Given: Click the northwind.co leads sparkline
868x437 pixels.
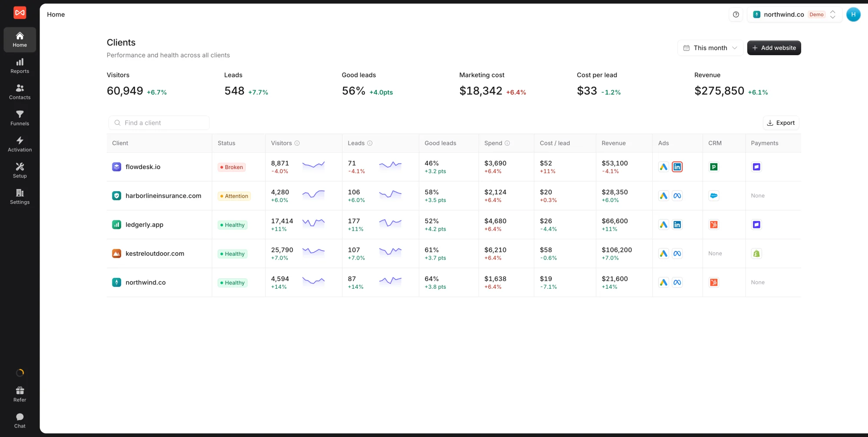Looking at the screenshot, I should tap(390, 281).
